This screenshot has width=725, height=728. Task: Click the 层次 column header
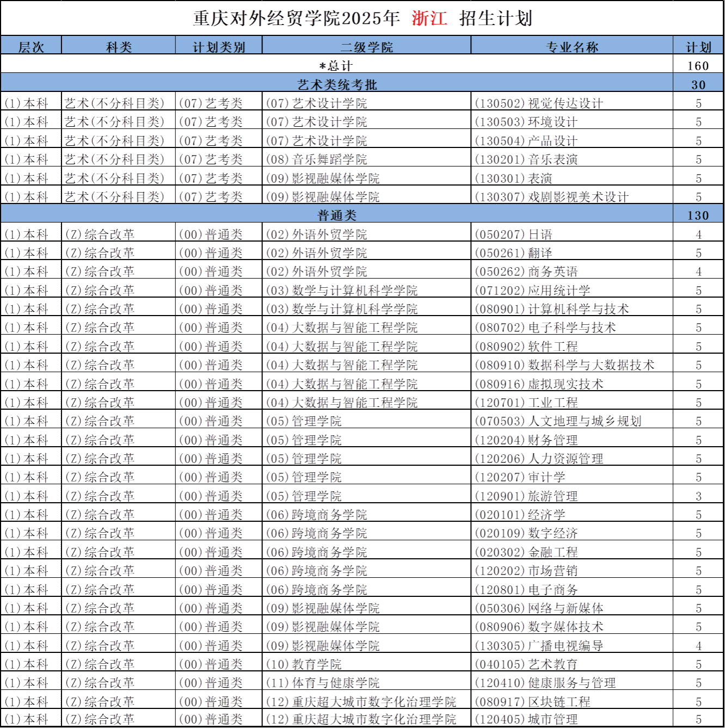[x=31, y=47]
